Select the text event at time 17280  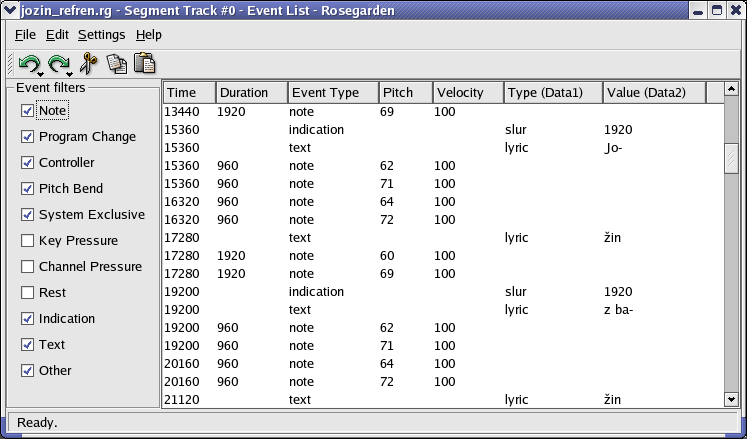point(444,238)
